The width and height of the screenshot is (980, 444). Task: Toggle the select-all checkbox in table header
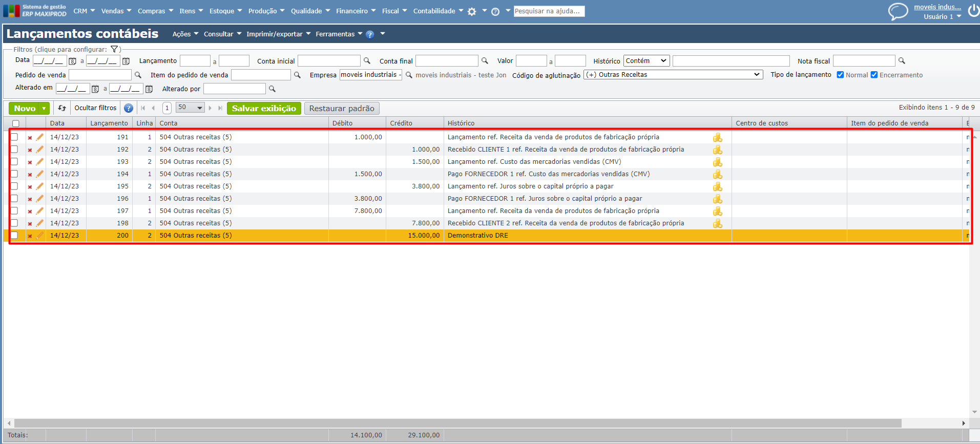[x=16, y=123]
